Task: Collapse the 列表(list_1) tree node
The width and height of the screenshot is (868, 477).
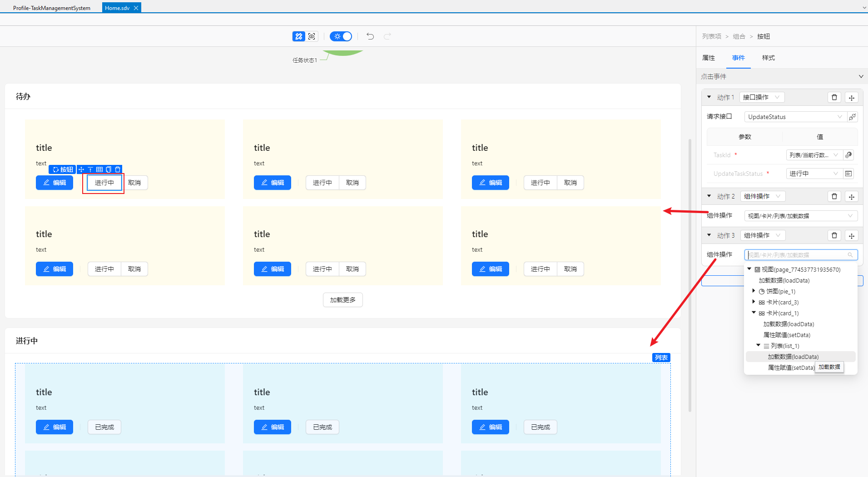Action: (759, 345)
